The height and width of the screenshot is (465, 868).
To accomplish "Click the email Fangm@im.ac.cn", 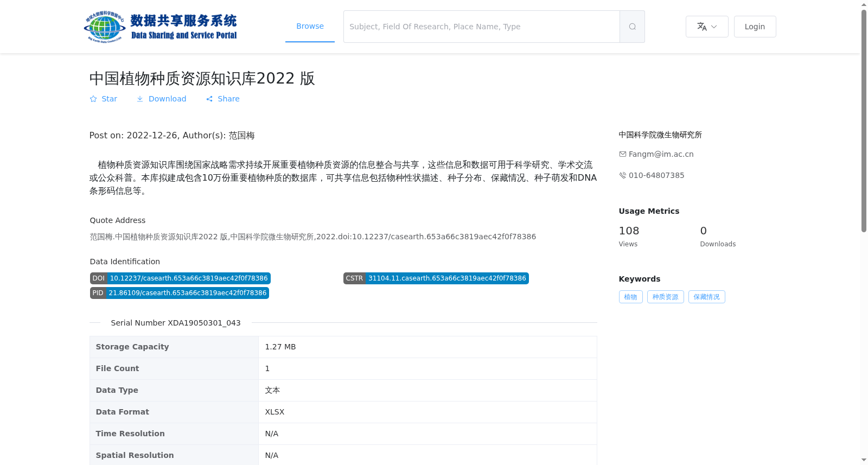I will pos(661,154).
